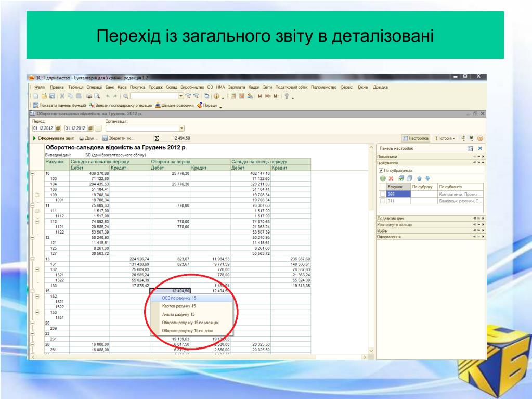Open the Файл menu
The width and height of the screenshot is (532, 399).
[x=40, y=87]
